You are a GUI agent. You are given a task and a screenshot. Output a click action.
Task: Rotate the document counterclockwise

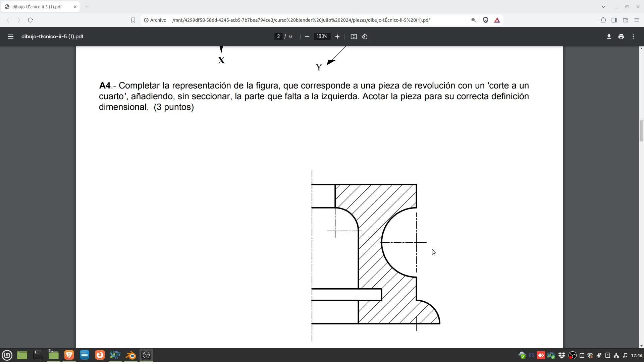point(365,37)
